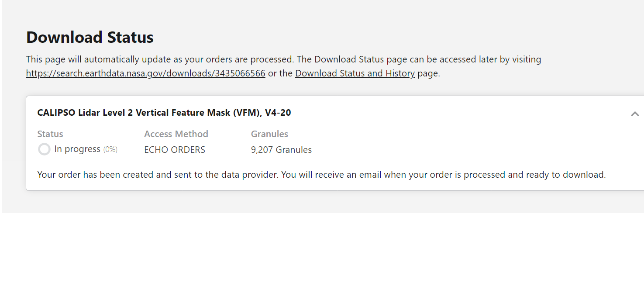Click the Download Status heading
The width and height of the screenshot is (644, 283).
[x=90, y=37]
